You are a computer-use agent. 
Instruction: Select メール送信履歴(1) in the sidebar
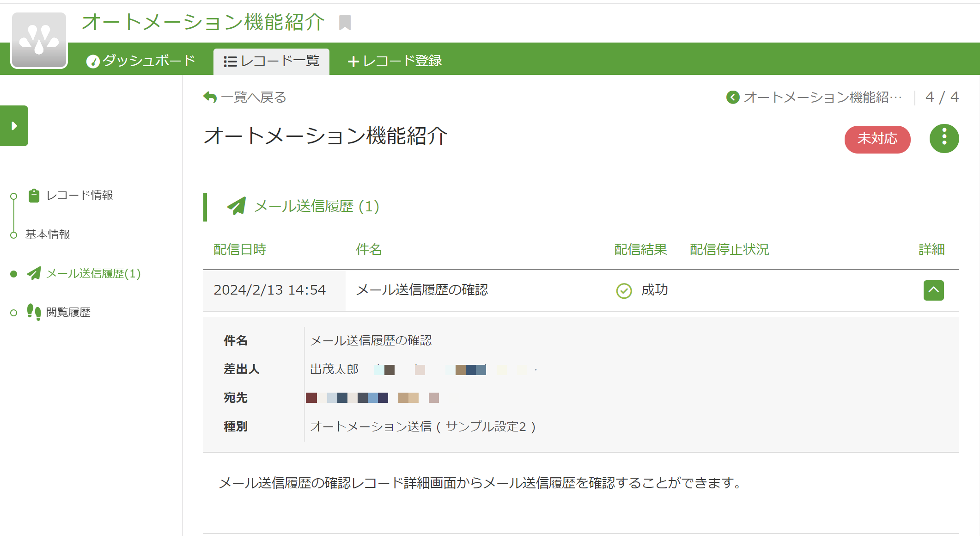94,273
